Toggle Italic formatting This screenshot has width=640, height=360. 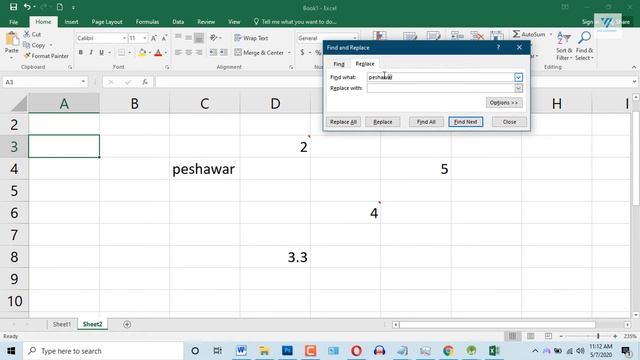[91, 52]
